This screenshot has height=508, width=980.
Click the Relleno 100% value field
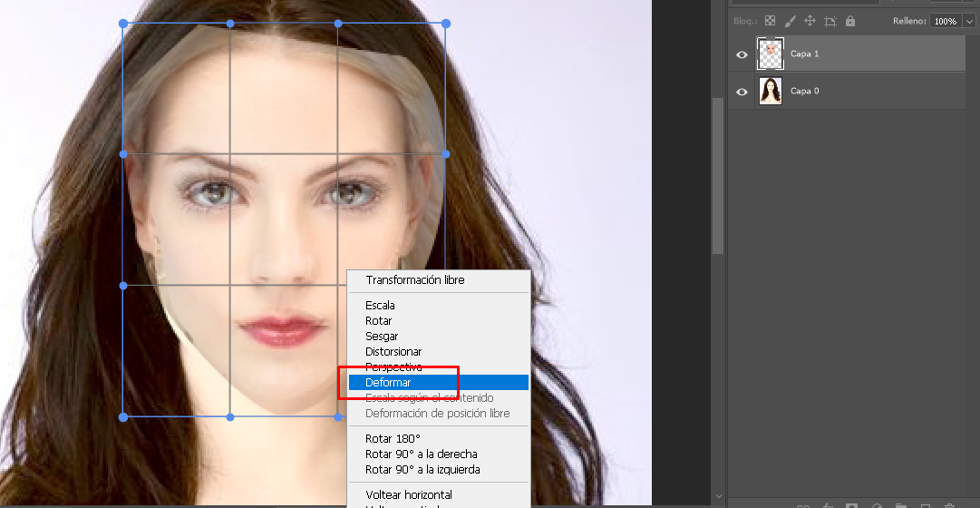[x=945, y=21]
